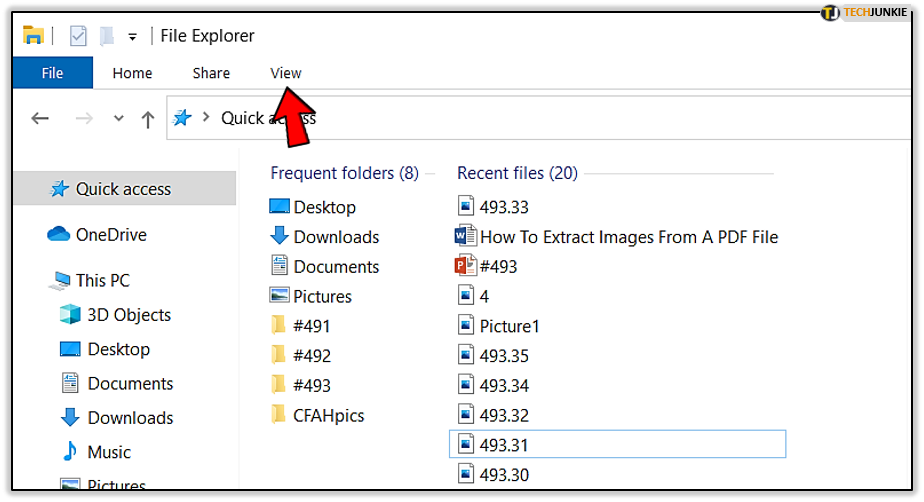The image size is (924, 502).
Task: Select Quick access in navigation pane
Action: [124, 189]
